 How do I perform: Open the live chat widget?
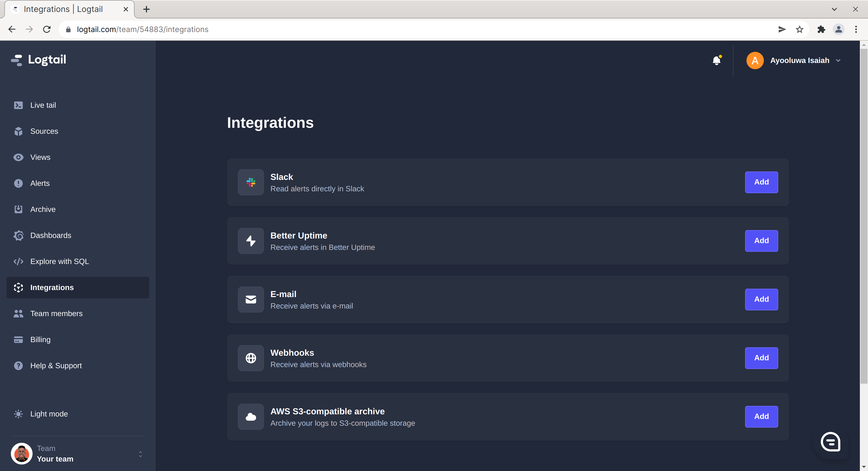830,442
